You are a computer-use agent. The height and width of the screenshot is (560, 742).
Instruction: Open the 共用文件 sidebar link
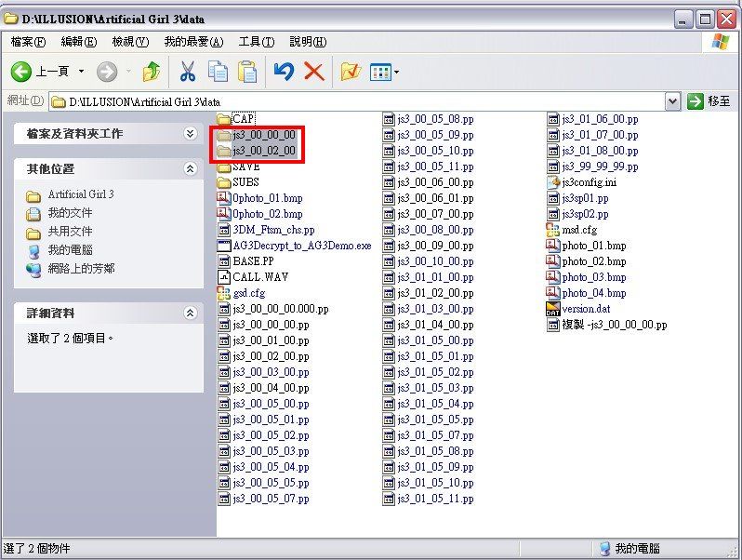[70, 232]
